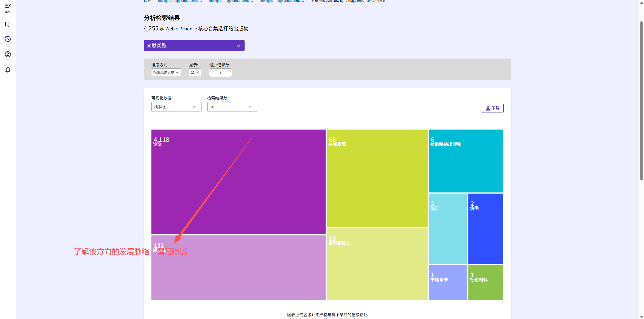
Task: Click the vertical page scrollbar thumb
Action: tap(641, 100)
